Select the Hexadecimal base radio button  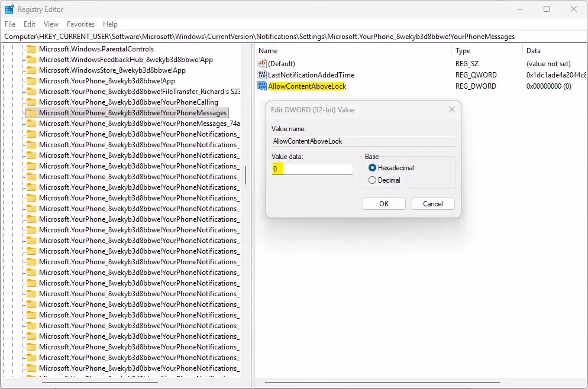click(372, 167)
